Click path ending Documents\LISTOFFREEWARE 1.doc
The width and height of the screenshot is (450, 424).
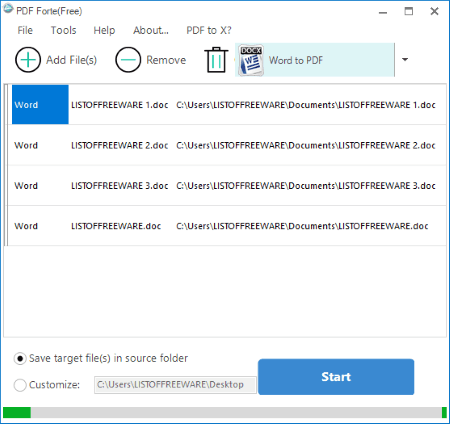click(x=306, y=105)
